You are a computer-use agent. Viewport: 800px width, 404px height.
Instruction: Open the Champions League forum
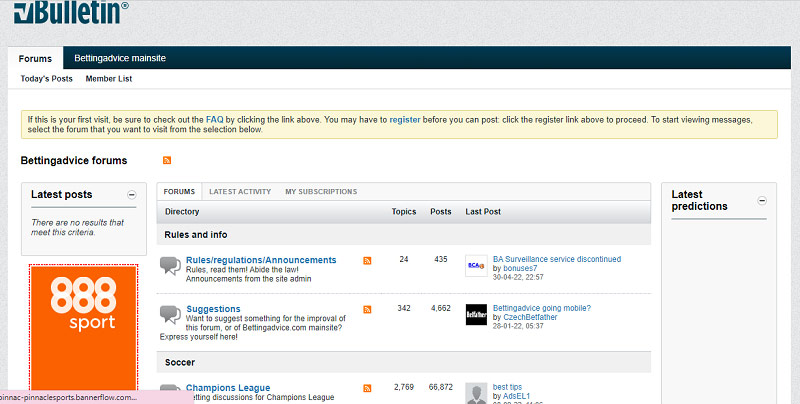point(228,388)
